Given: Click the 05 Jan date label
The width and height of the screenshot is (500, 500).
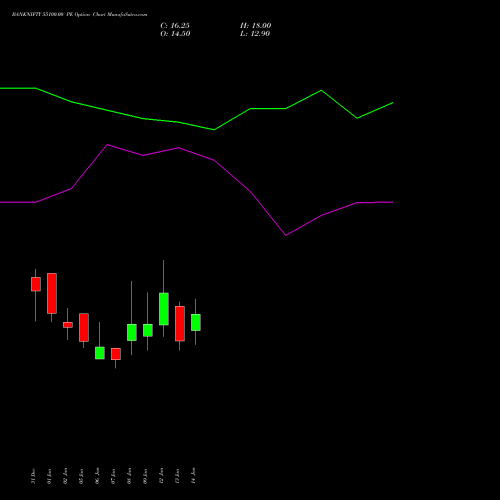Looking at the screenshot, I should pyautogui.click(x=81, y=476).
